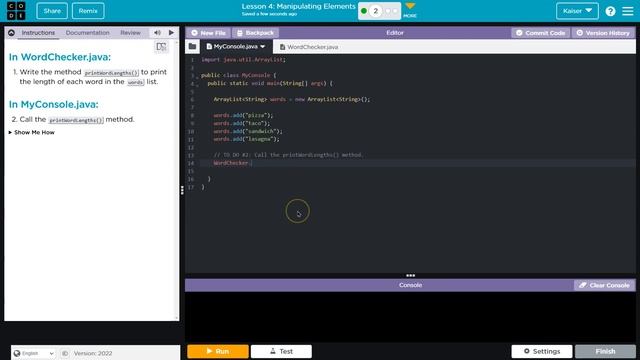Click the Finish button
The width and height of the screenshot is (640, 360).
(x=605, y=351)
